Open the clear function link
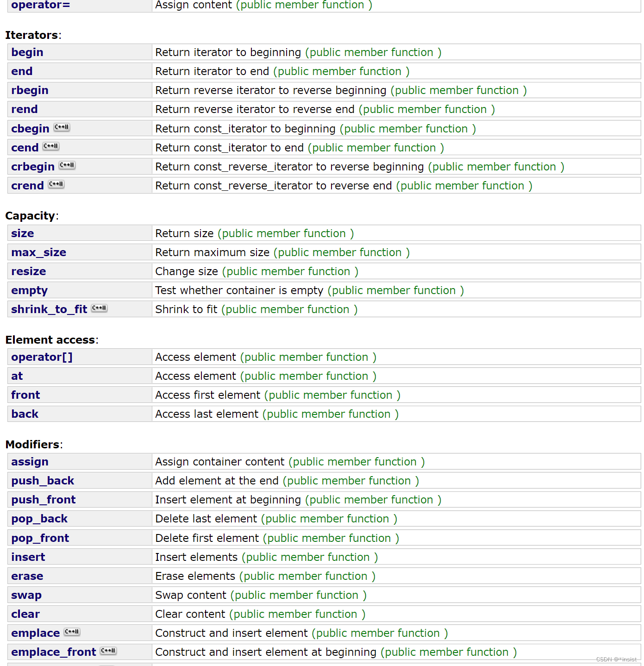The image size is (644, 666). pyautogui.click(x=25, y=614)
